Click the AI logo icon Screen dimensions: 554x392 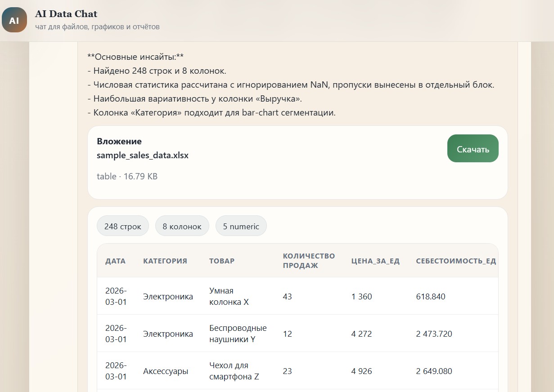point(14,20)
